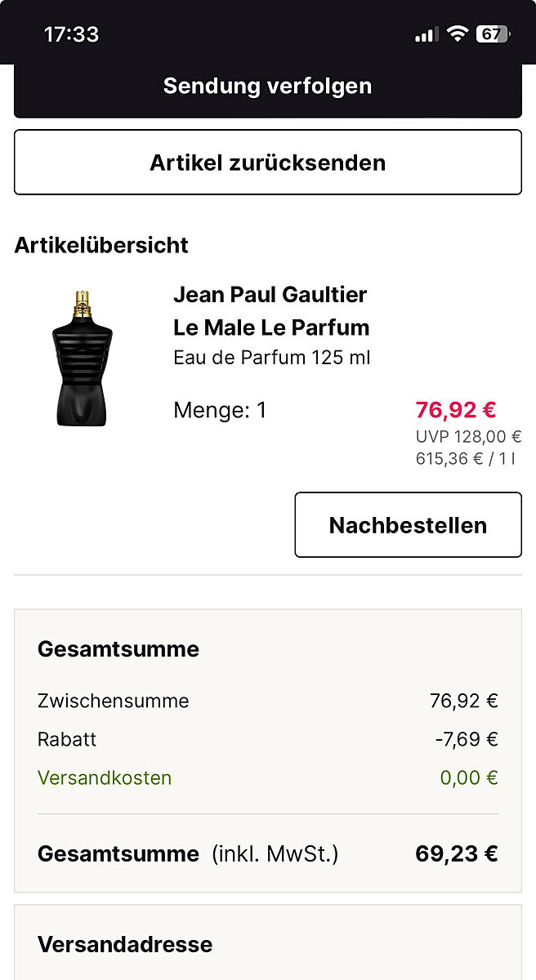Tap the Versandadresse section heading

click(x=125, y=944)
